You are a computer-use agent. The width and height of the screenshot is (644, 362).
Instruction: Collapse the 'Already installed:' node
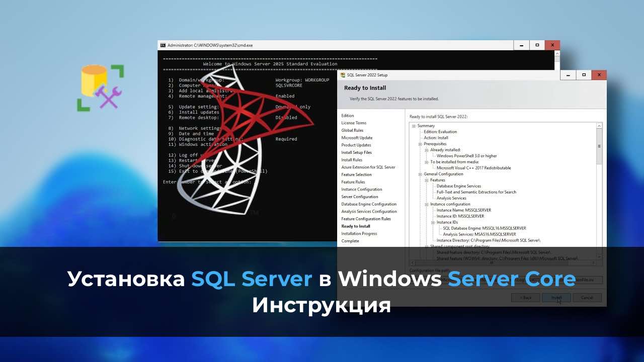[x=427, y=150]
